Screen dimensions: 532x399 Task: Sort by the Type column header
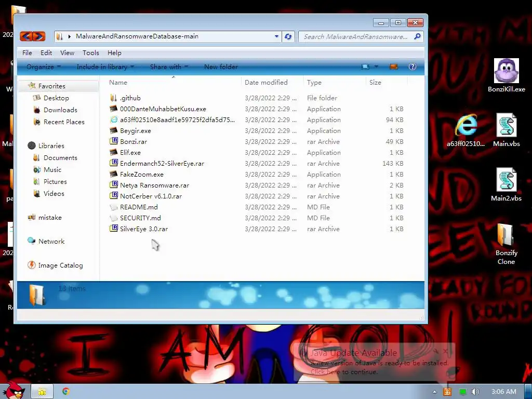point(335,83)
